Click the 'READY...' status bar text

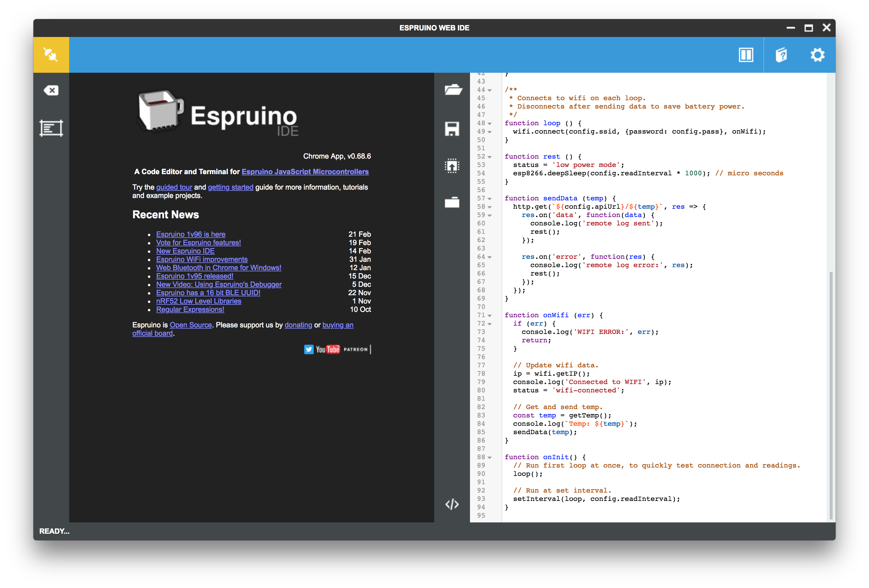tap(54, 531)
